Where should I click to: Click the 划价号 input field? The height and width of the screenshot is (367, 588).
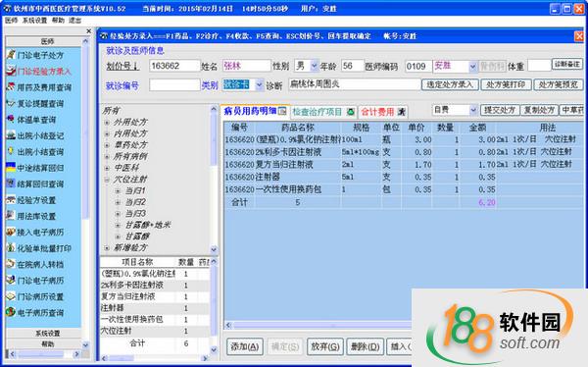pyautogui.click(x=174, y=66)
